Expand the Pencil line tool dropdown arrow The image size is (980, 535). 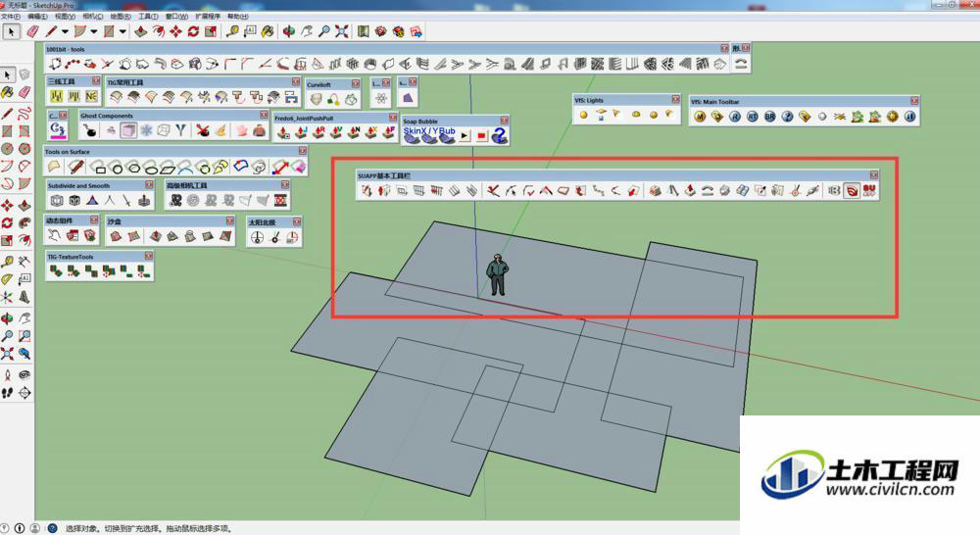(x=65, y=31)
